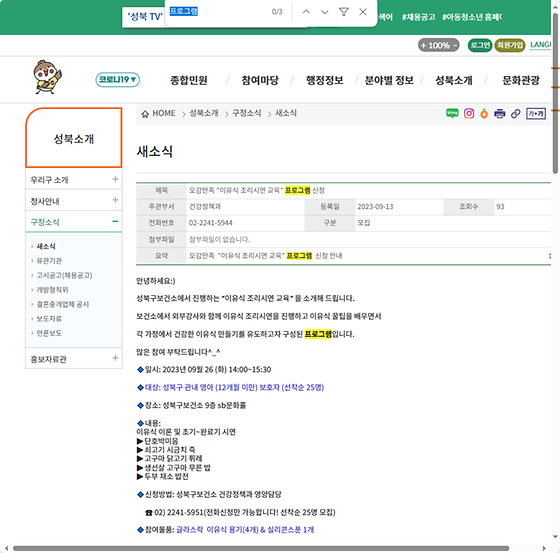Select 결혼중개업체 공시 in the sidebar
This screenshot has height=553, width=560.
(62, 304)
